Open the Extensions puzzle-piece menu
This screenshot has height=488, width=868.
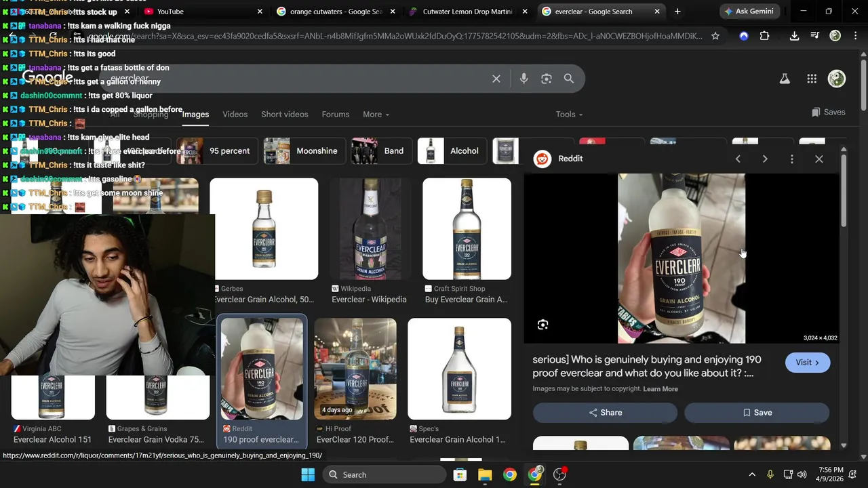coord(765,36)
